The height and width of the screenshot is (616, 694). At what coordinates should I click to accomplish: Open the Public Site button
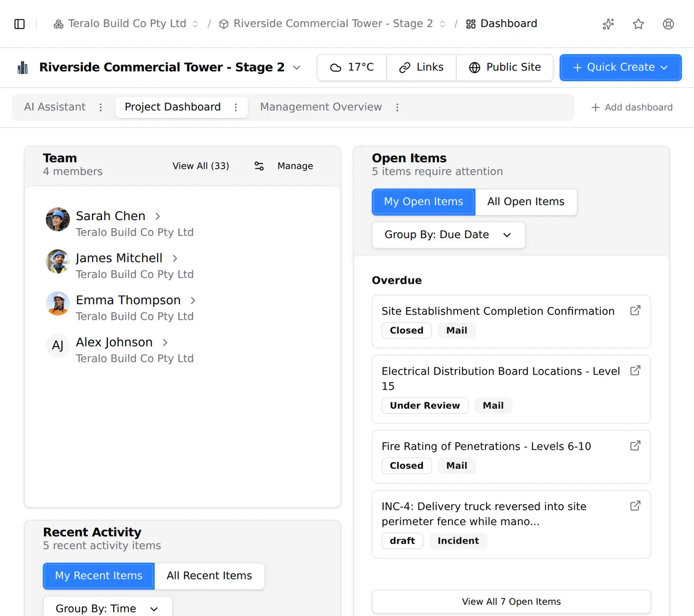click(x=505, y=67)
